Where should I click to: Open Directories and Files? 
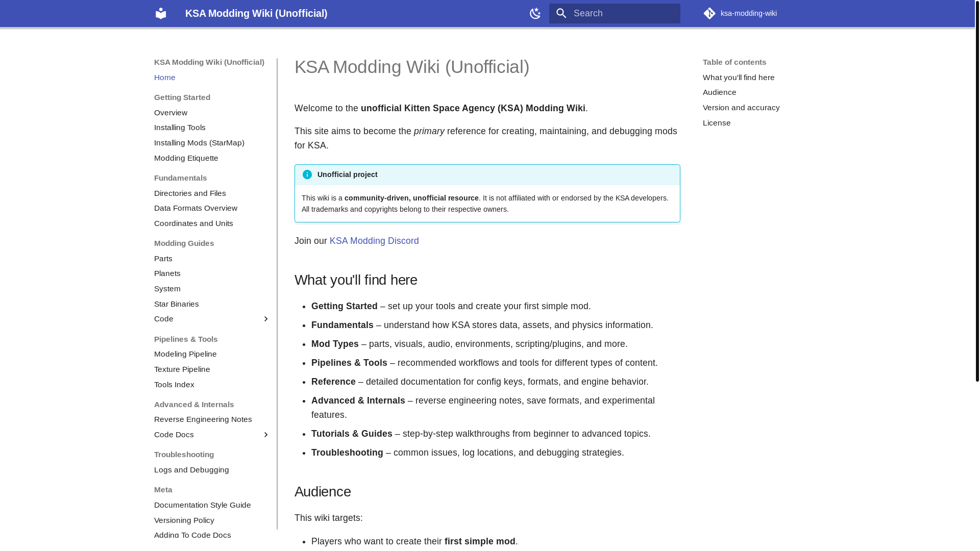(190, 193)
